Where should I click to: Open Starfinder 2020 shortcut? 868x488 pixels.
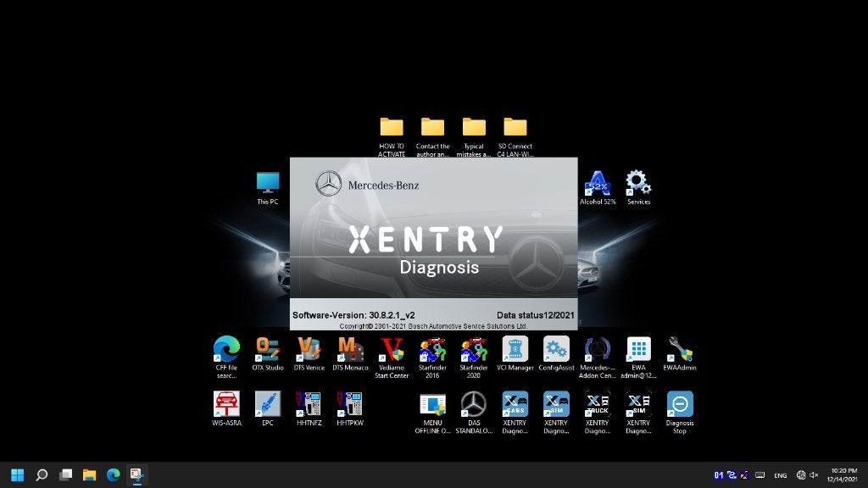point(473,357)
